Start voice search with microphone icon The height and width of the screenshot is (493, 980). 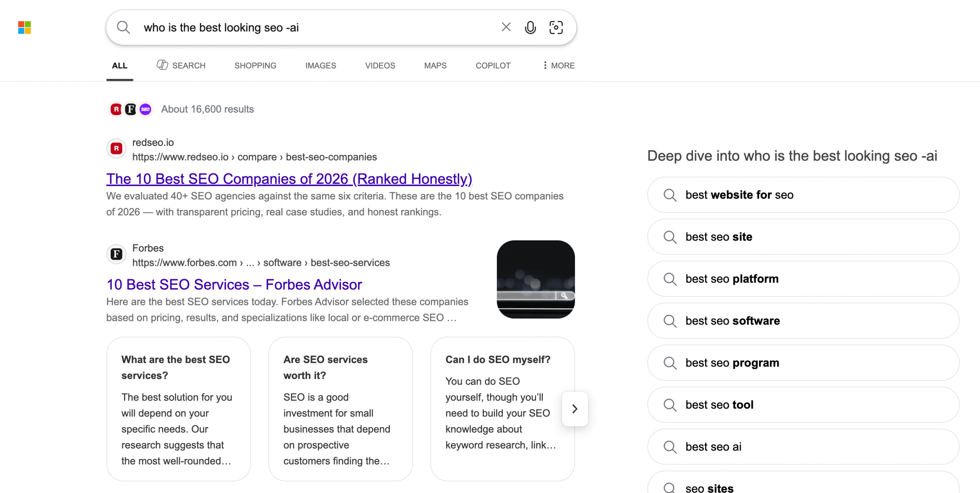coord(530,28)
